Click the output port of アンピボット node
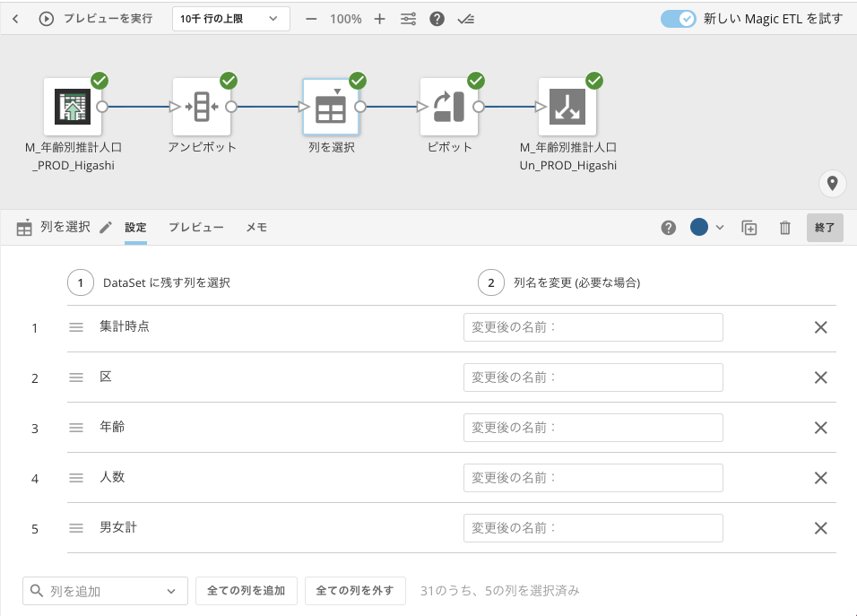The image size is (857, 616). (231, 107)
